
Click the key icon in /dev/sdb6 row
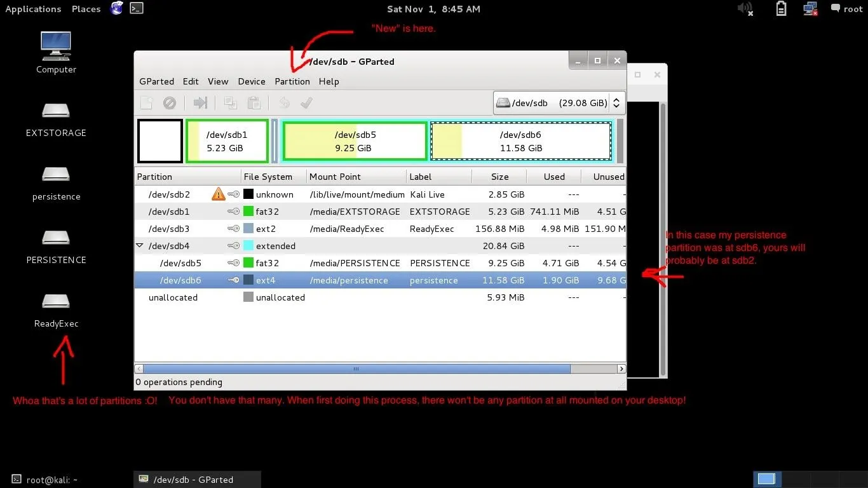point(234,280)
